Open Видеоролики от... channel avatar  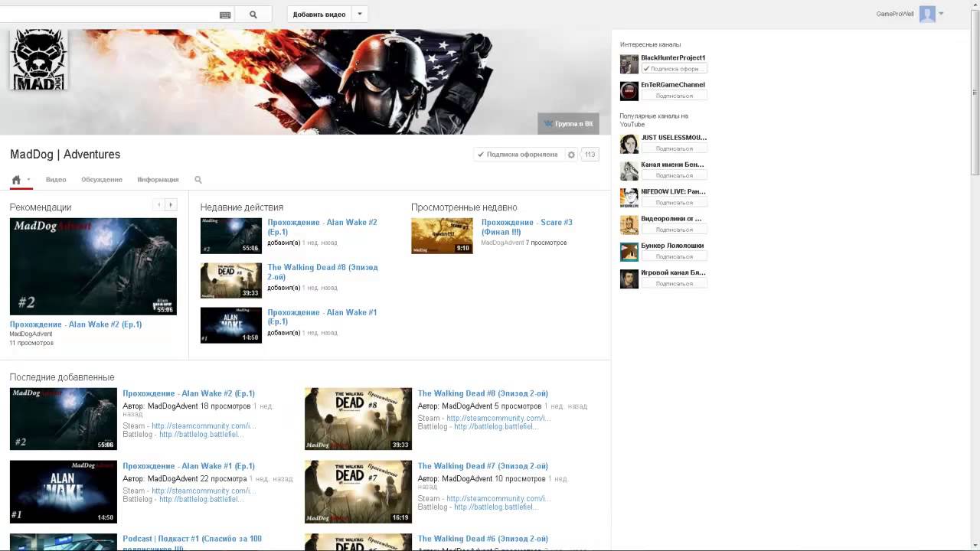pyautogui.click(x=629, y=225)
